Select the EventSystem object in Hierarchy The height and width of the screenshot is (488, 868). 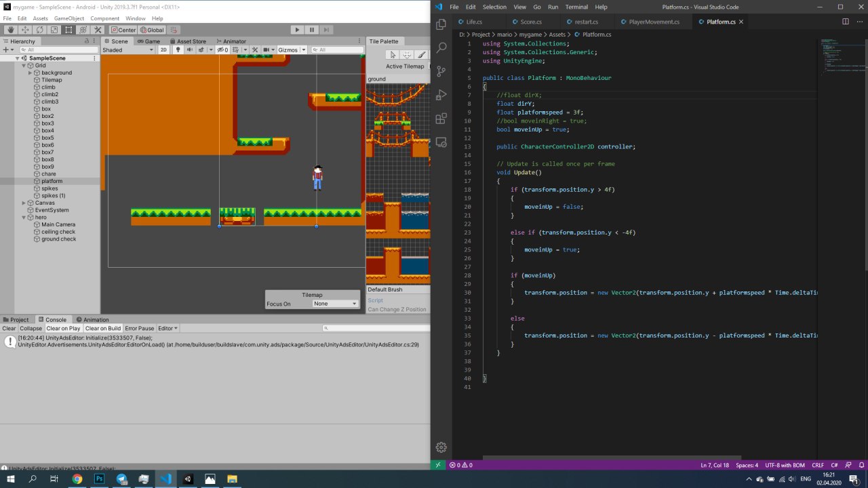point(52,210)
